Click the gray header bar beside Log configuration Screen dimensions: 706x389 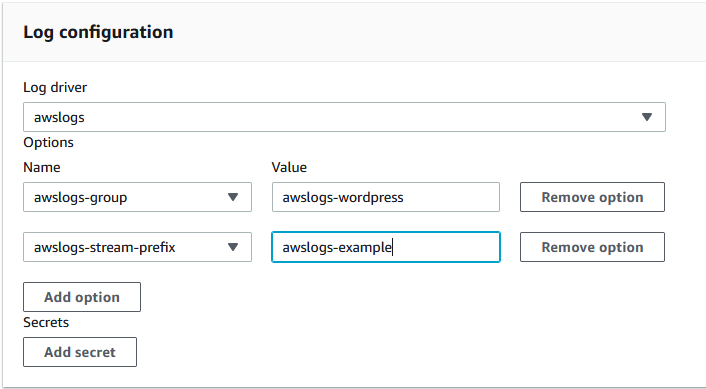(x=439, y=32)
